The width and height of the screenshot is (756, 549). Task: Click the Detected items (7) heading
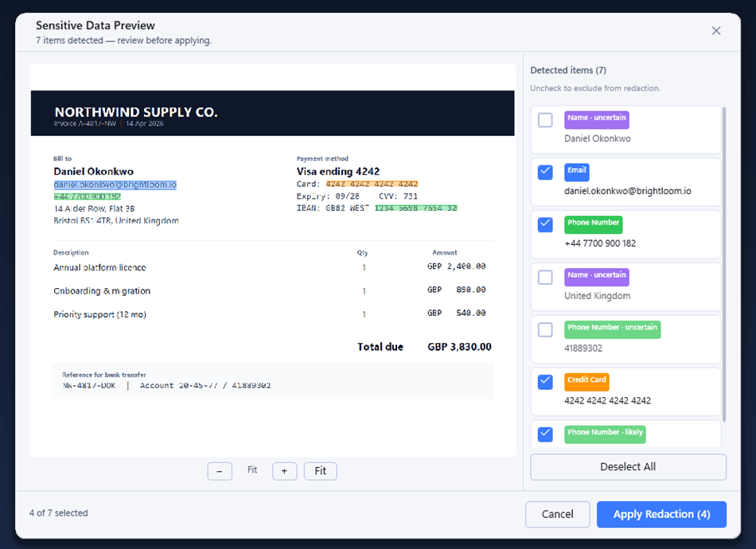pyautogui.click(x=568, y=70)
